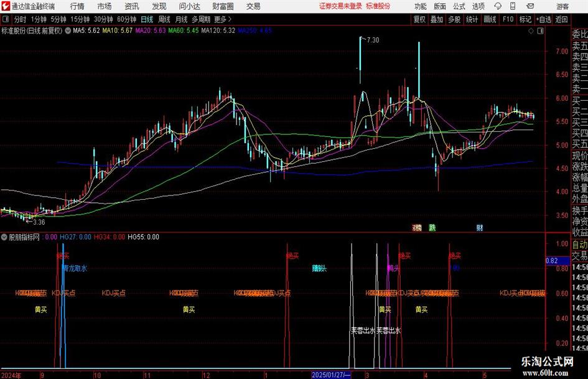This screenshot has height=379, width=588.
Task: Click the 青龙取水 signal label
Action: 74,268
